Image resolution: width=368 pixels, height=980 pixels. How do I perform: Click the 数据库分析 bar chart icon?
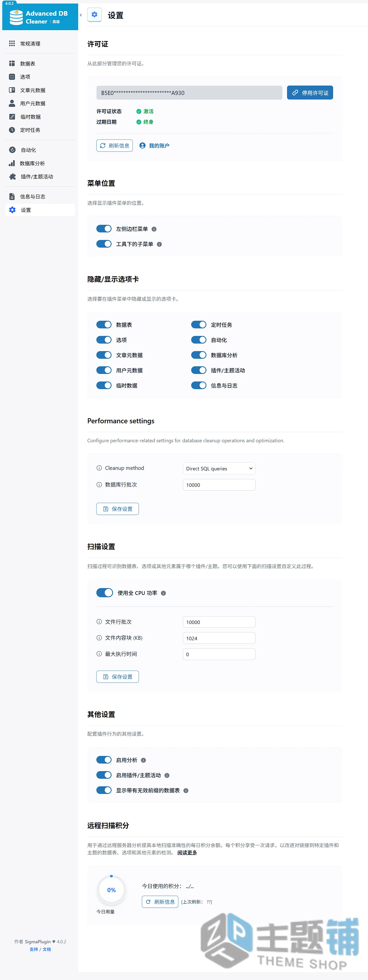point(12,163)
